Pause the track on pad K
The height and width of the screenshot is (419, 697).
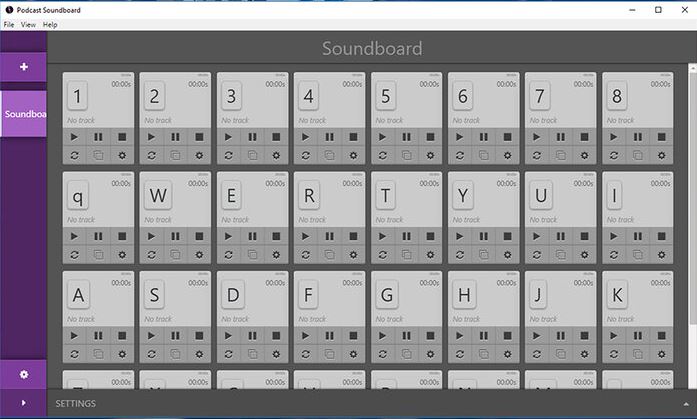[638, 336]
